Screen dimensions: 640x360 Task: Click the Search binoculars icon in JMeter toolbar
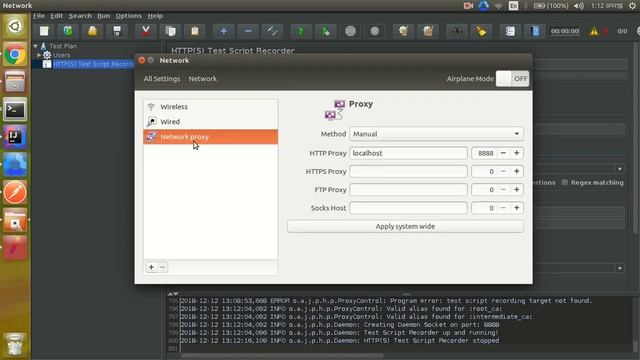point(457,31)
